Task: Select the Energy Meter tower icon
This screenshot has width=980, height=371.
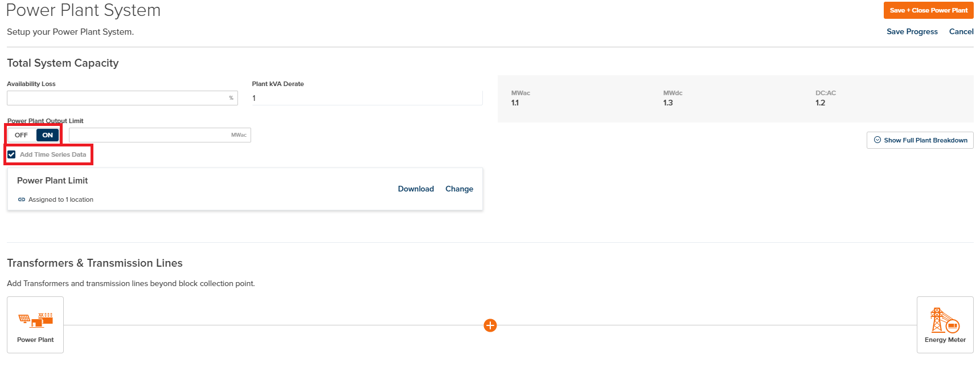Action: tap(945, 320)
